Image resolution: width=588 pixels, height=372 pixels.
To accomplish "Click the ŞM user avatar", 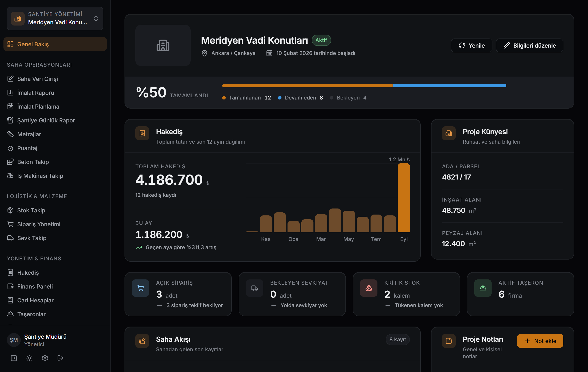I will 14,340.
